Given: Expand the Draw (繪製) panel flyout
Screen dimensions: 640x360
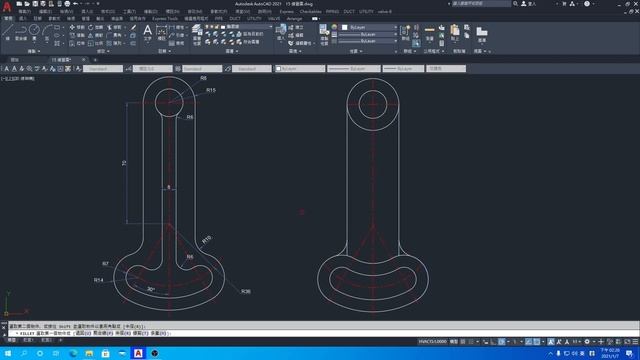Looking at the screenshot, I should (x=34, y=51).
